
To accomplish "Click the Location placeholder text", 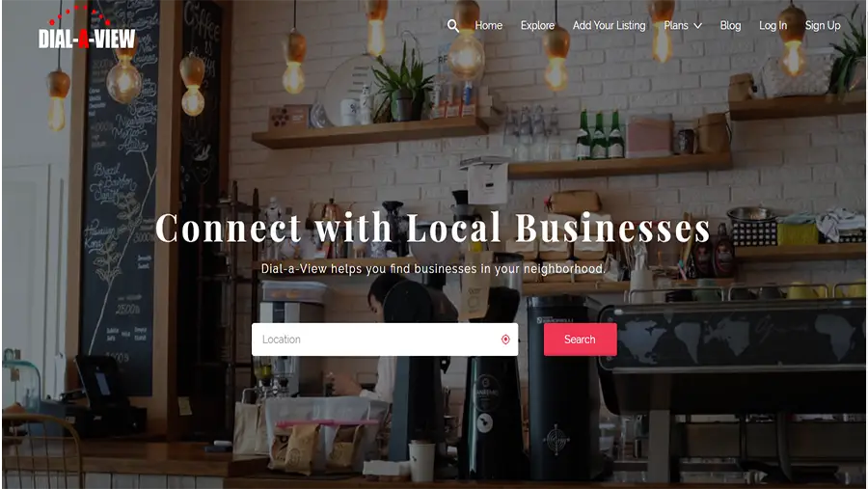I will [282, 340].
